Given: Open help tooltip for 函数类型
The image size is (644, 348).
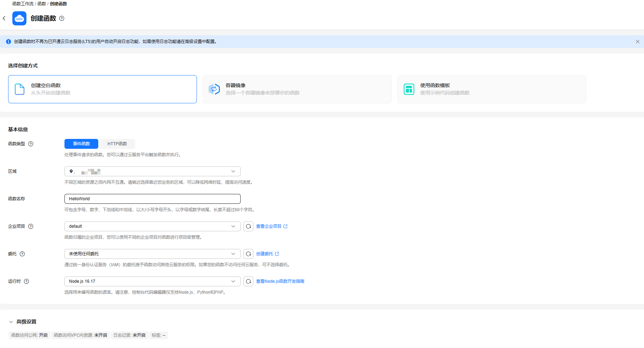Looking at the screenshot, I should tap(31, 144).
